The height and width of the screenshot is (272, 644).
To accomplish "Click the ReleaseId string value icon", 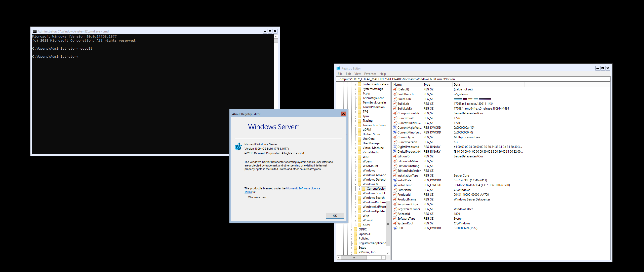I will tap(395, 214).
